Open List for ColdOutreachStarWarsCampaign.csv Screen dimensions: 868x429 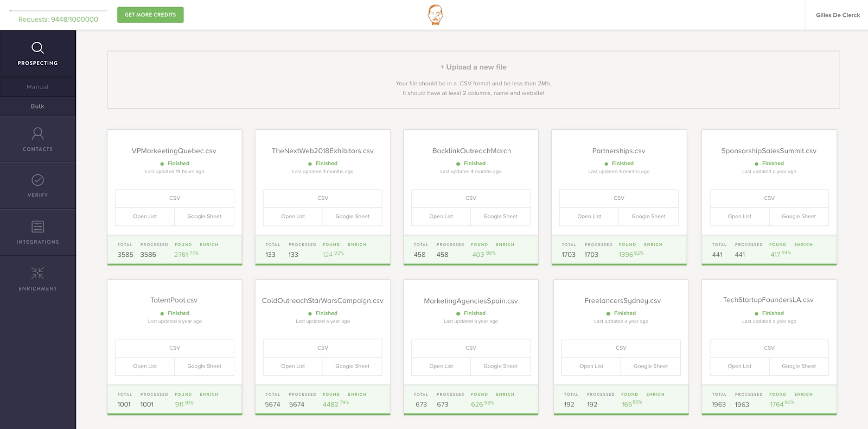tap(293, 367)
